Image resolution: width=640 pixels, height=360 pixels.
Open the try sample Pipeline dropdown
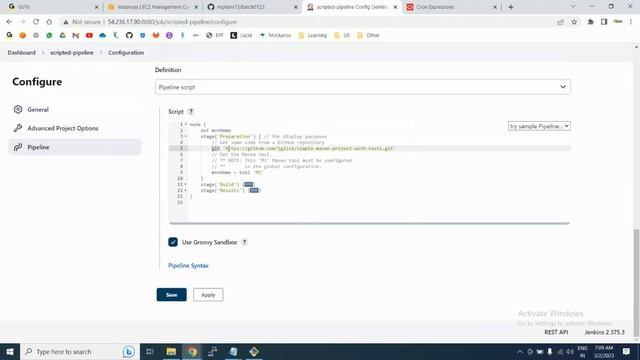[539, 126]
